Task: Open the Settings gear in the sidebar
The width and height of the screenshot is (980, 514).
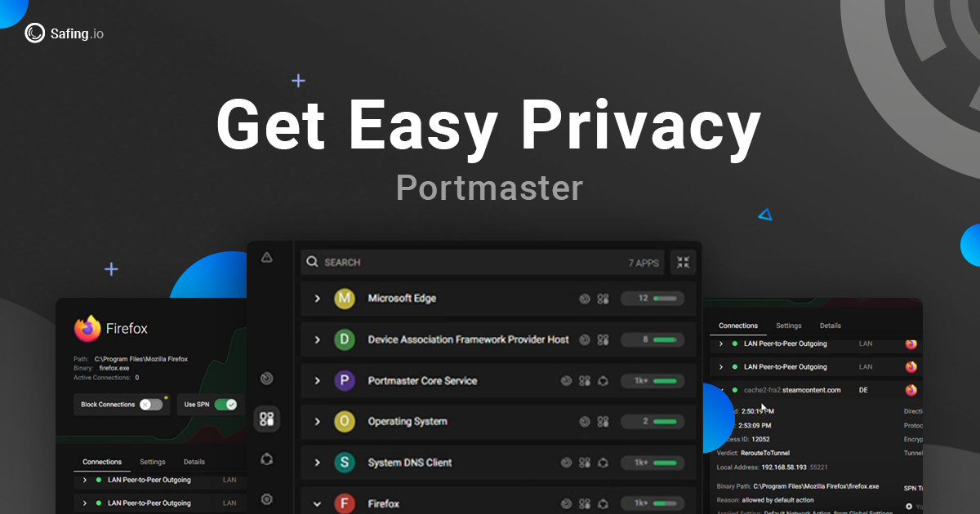Action: pos(266,498)
